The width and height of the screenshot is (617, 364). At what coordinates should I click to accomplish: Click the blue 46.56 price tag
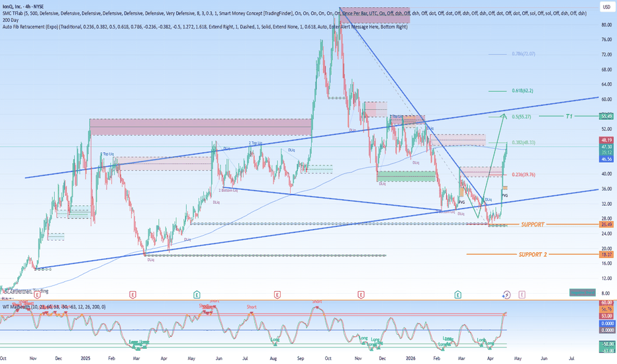606,159
